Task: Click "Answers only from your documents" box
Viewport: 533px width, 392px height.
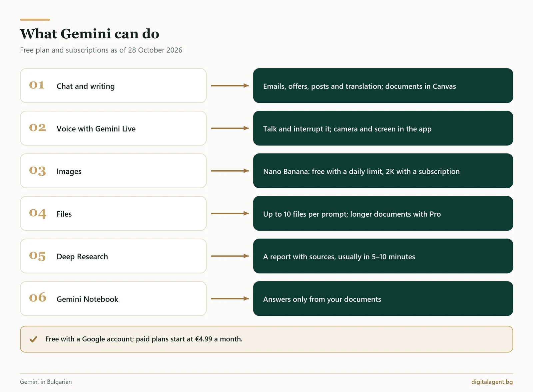Action: click(383, 298)
